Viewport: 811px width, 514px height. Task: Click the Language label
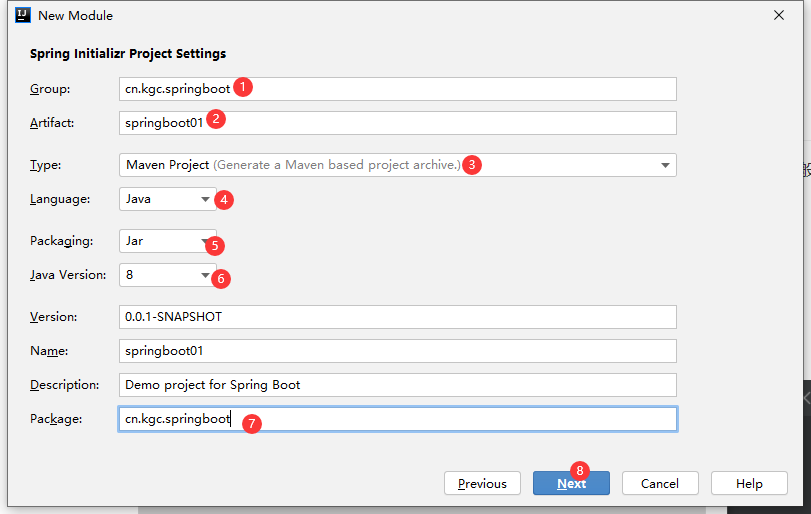60,199
